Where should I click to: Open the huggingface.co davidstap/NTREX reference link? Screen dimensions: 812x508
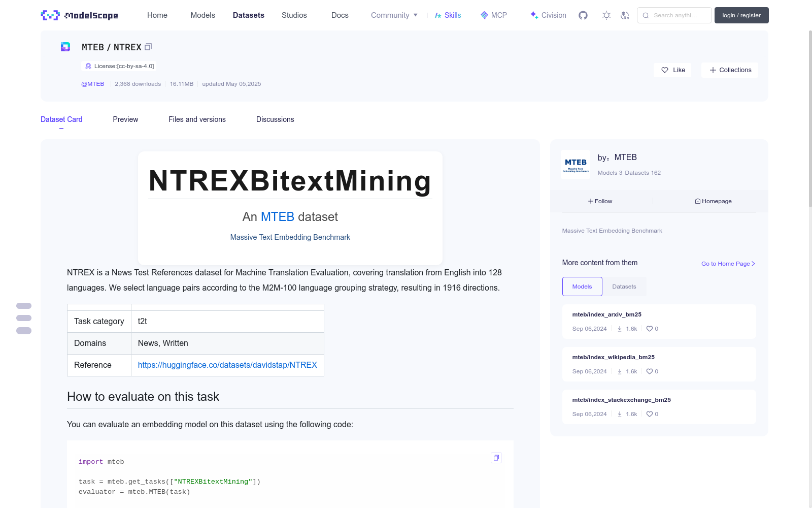click(227, 365)
